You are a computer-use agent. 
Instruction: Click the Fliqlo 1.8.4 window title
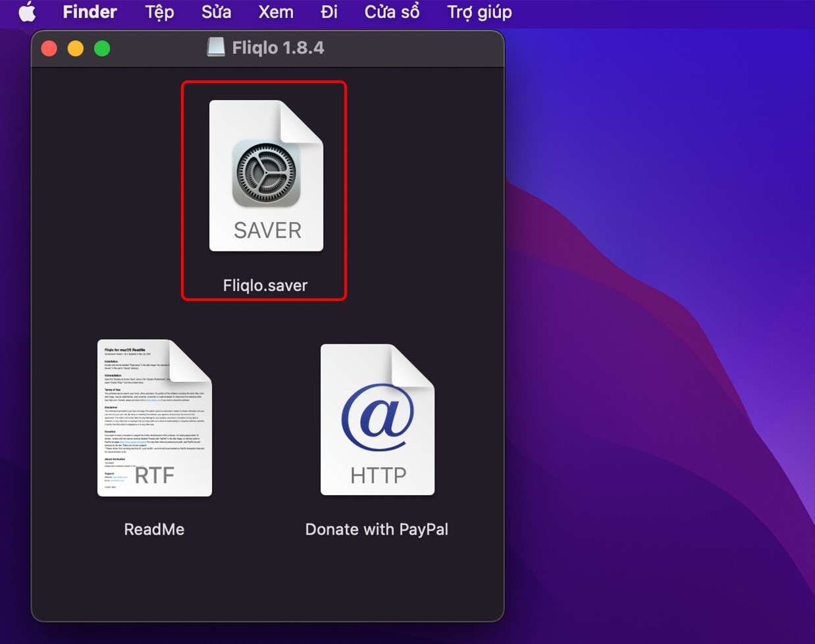tap(278, 47)
